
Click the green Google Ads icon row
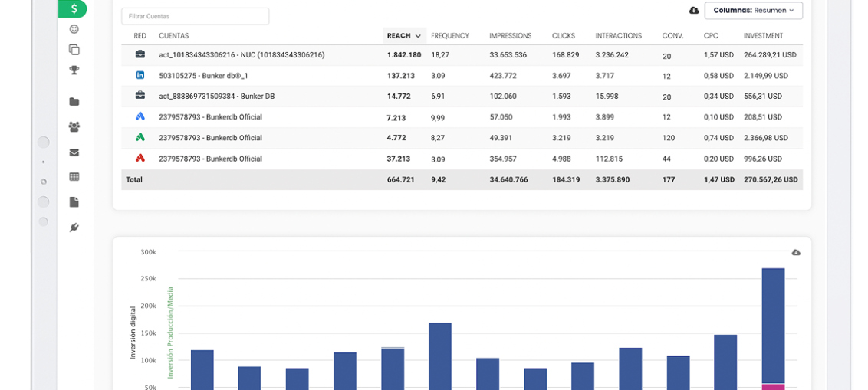(140, 137)
